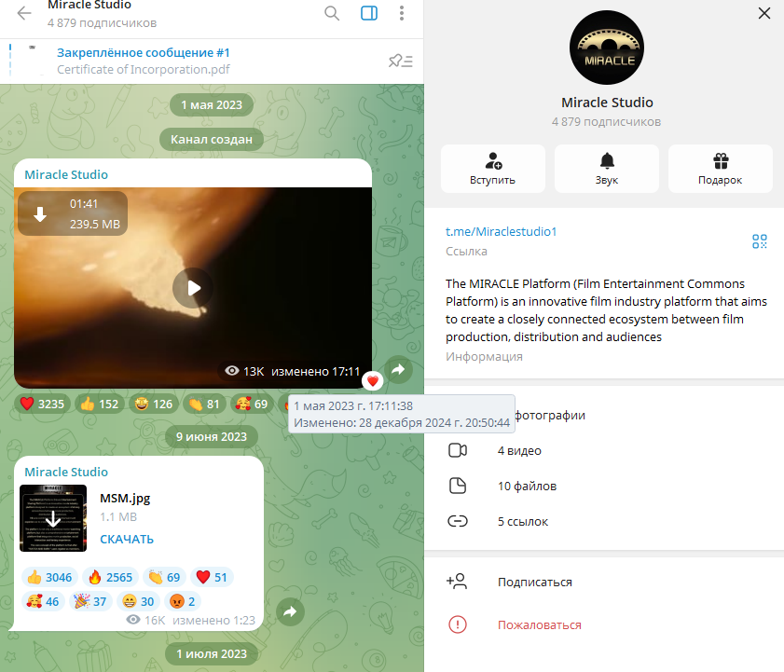Image resolution: width=784 pixels, height=672 pixels.
Task: Click the Miracle Studio name on MSM.jpg post
Action: point(66,472)
